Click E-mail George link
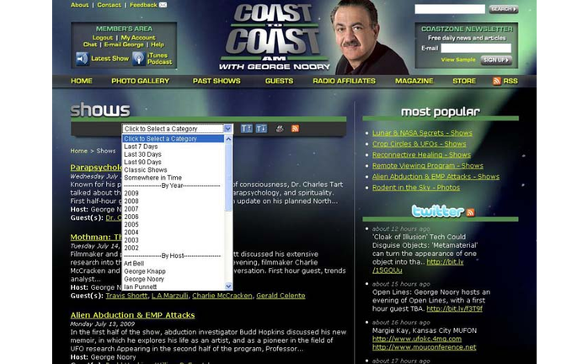The width and height of the screenshot is (588, 364). click(124, 45)
